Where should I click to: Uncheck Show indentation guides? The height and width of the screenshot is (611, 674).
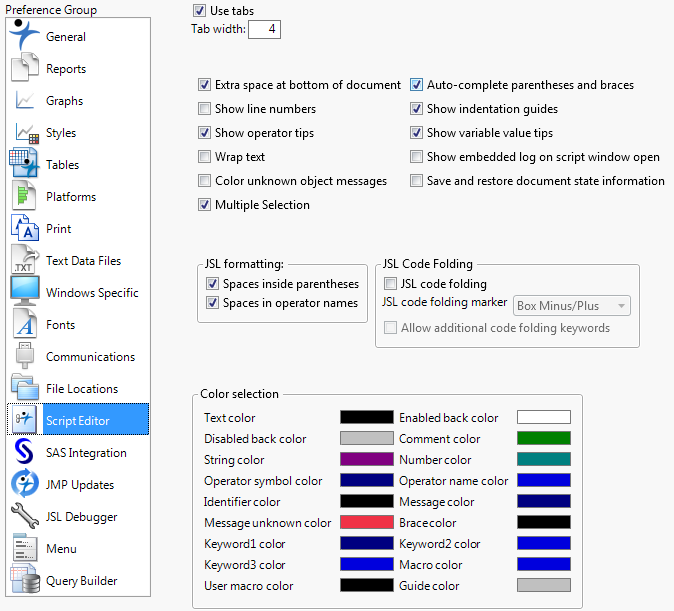(x=417, y=109)
